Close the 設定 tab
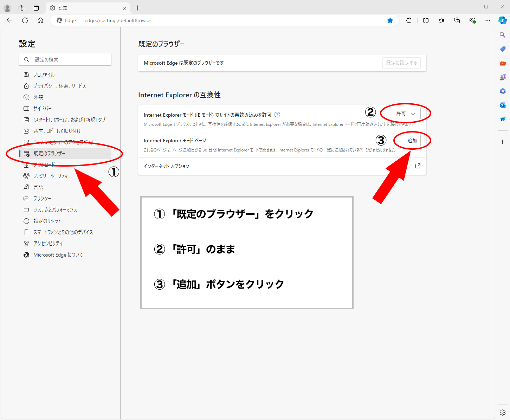This screenshot has width=510, height=420. point(124,8)
